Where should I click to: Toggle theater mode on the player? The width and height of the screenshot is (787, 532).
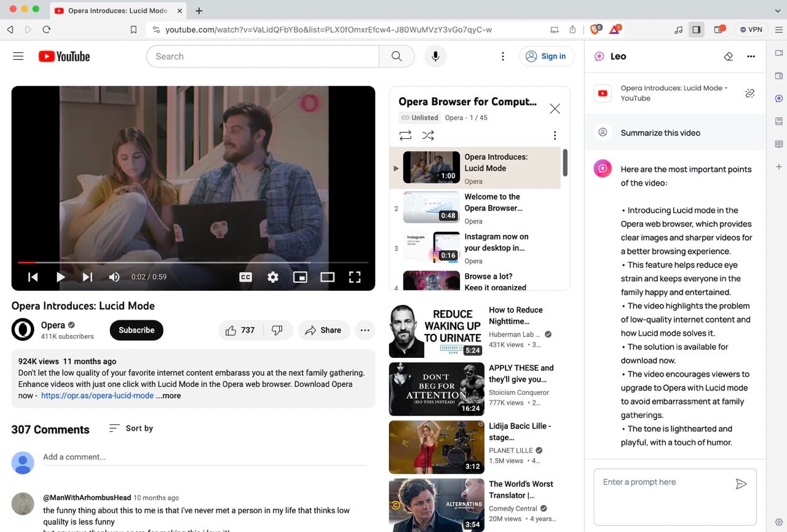pos(327,277)
